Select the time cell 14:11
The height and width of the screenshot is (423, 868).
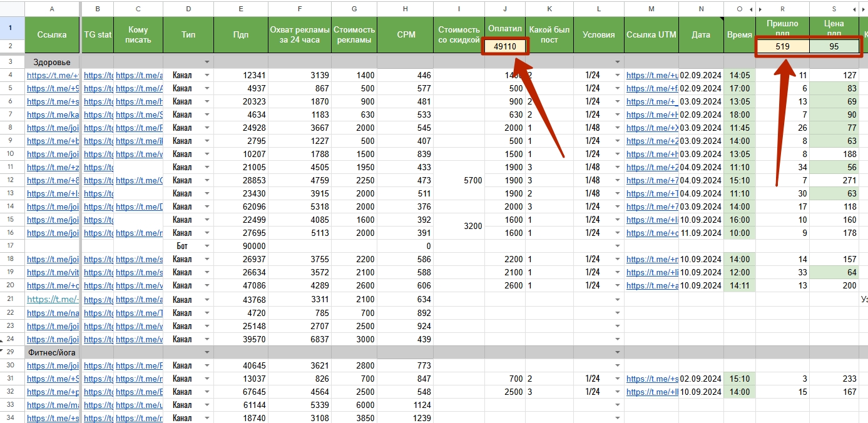pos(739,286)
